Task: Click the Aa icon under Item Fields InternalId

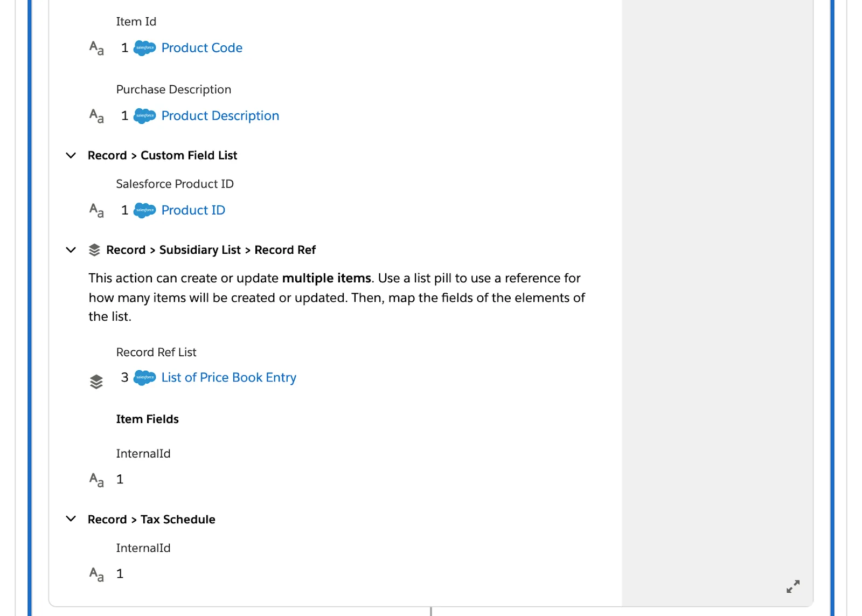Action: (96, 479)
